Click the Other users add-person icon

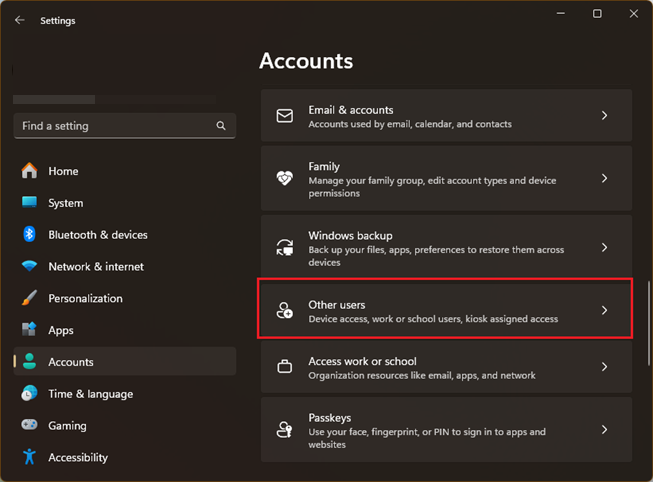tap(285, 310)
